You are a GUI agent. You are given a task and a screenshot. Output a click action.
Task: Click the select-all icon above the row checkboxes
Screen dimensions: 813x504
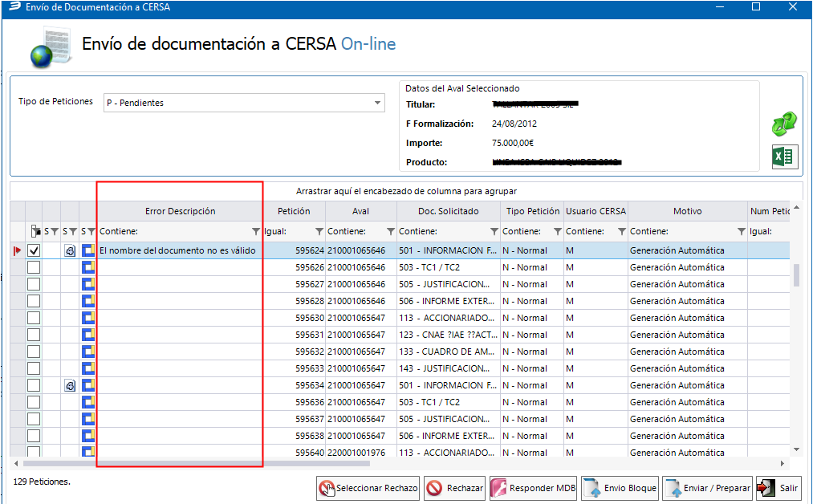point(35,231)
